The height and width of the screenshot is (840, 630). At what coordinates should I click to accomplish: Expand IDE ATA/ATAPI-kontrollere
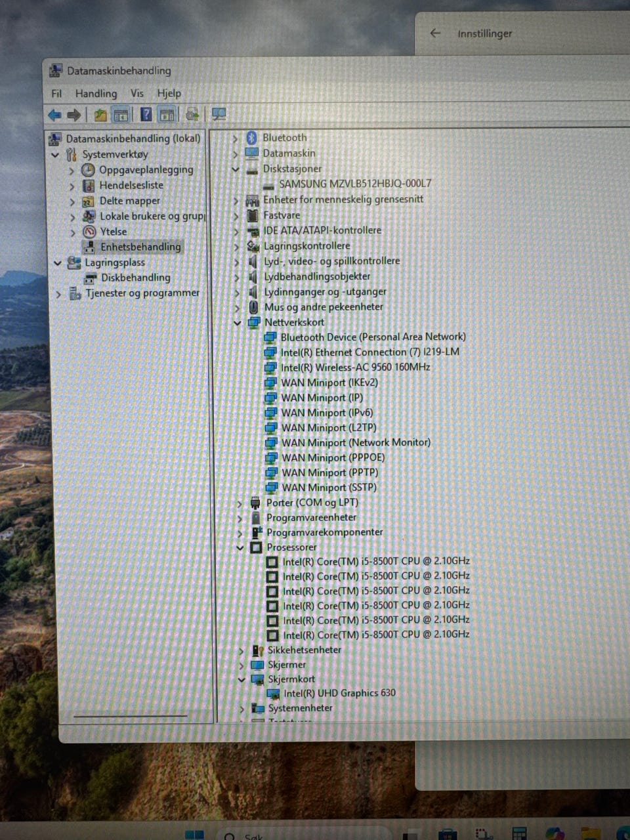[x=236, y=230]
